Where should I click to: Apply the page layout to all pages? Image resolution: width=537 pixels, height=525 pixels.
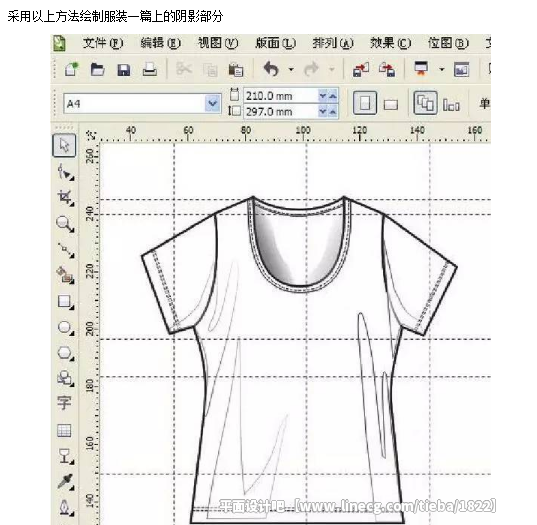point(425,103)
